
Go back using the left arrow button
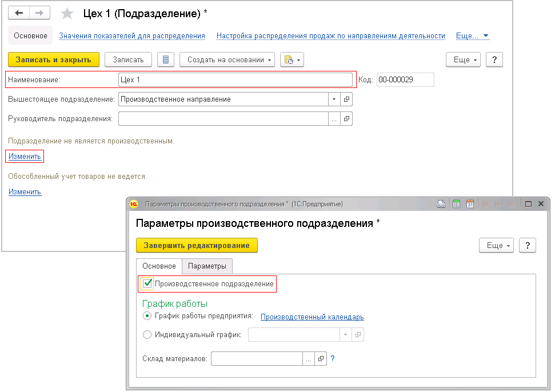point(19,14)
